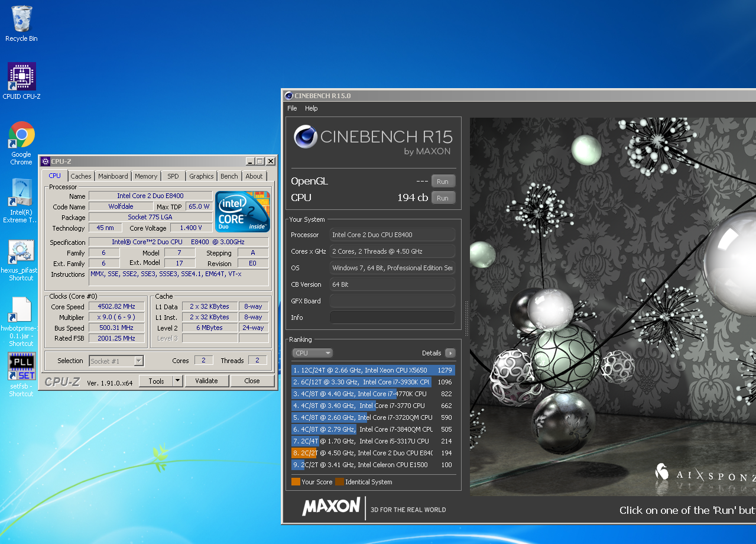Open the Mainboard tab in CPU-Z
The height and width of the screenshot is (544, 756).
click(113, 176)
